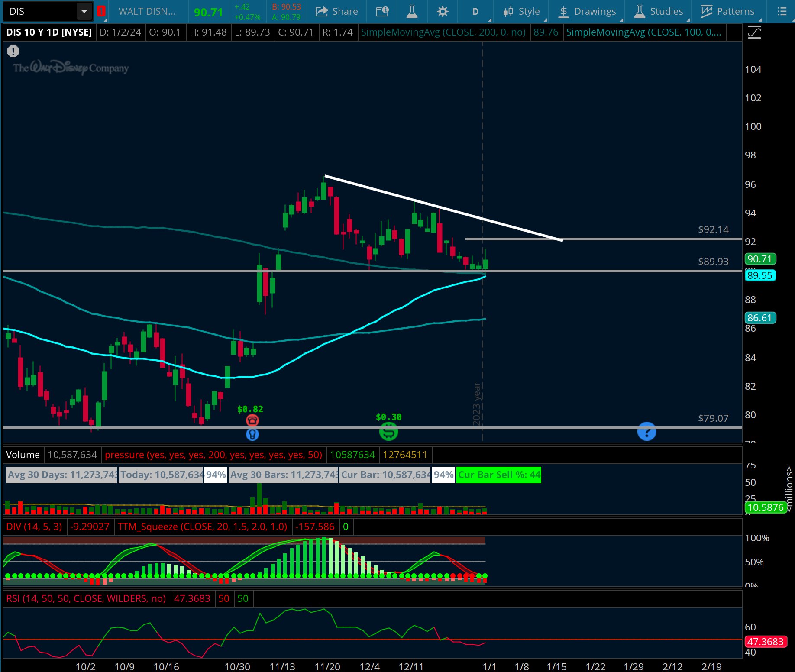Open the Studies menu

click(658, 11)
